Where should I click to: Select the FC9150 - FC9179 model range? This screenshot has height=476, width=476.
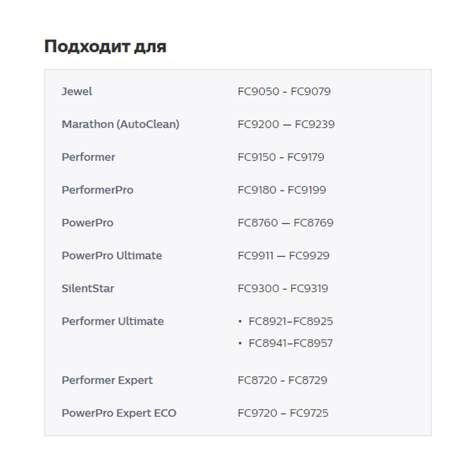(281, 157)
